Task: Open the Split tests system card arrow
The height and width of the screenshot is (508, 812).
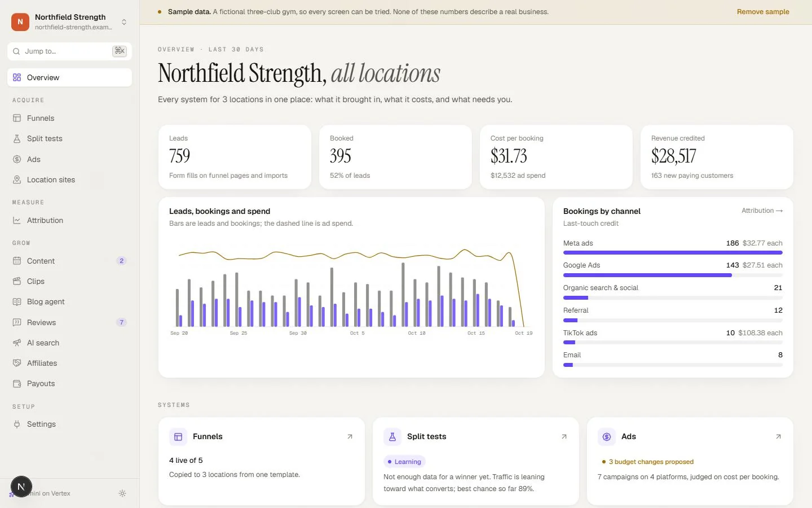Action: coord(564,436)
